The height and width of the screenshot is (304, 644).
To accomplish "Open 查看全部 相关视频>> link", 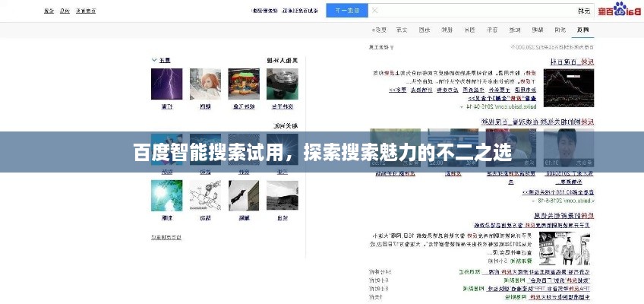I will click(557, 192).
